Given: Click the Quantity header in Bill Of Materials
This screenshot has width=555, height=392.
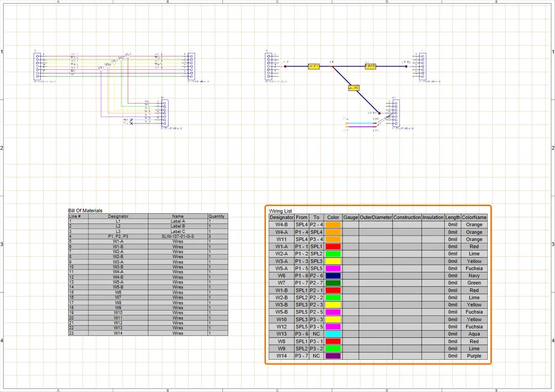Looking at the screenshot, I should pos(217,216).
